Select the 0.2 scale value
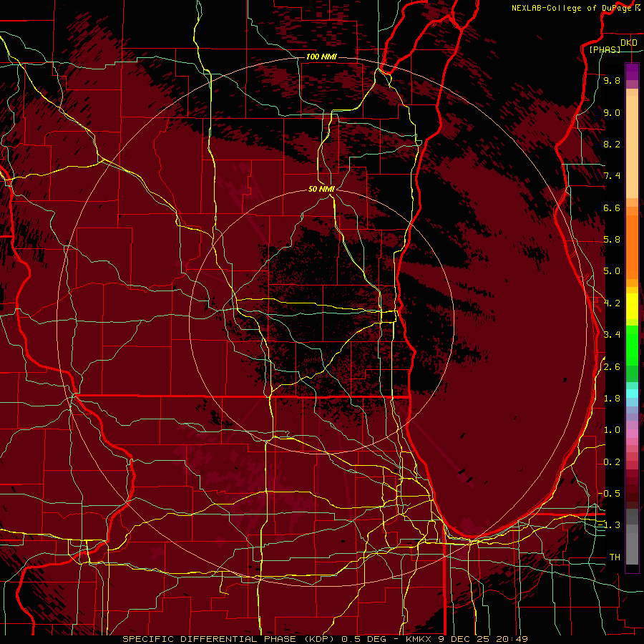Image resolution: width=644 pixels, height=644 pixels. pyautogui.click(x=612, y=462)
